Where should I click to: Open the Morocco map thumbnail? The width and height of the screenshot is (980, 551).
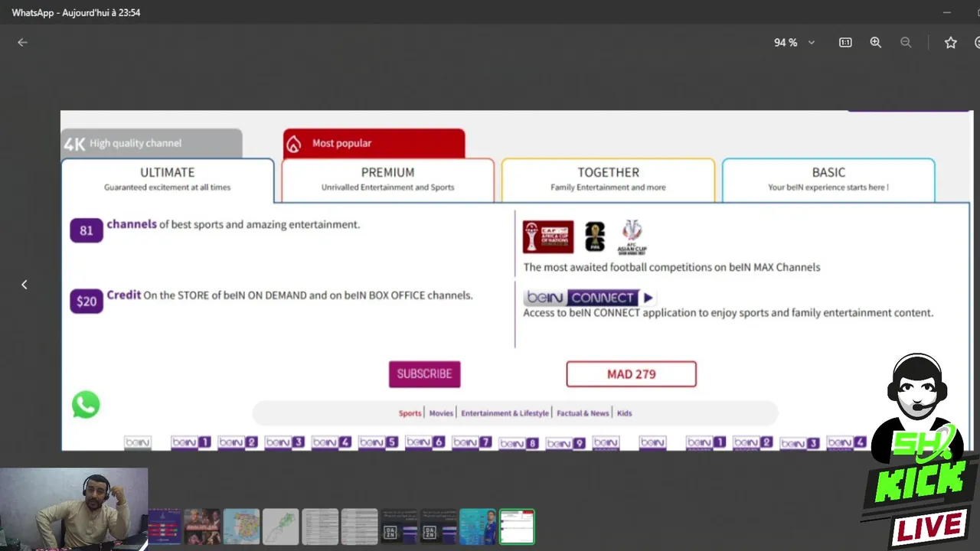click(280, 527)
